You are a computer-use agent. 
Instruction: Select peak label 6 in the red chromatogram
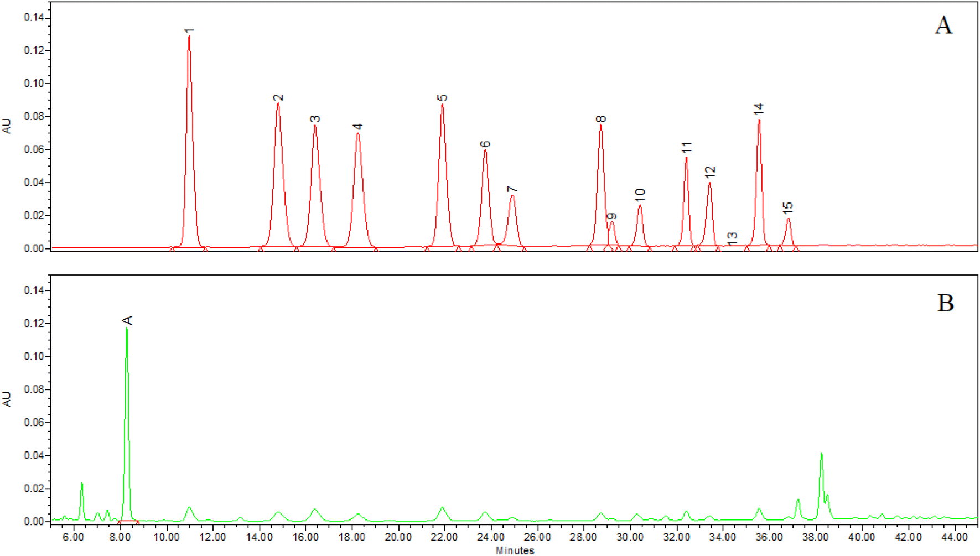(485, 144)
